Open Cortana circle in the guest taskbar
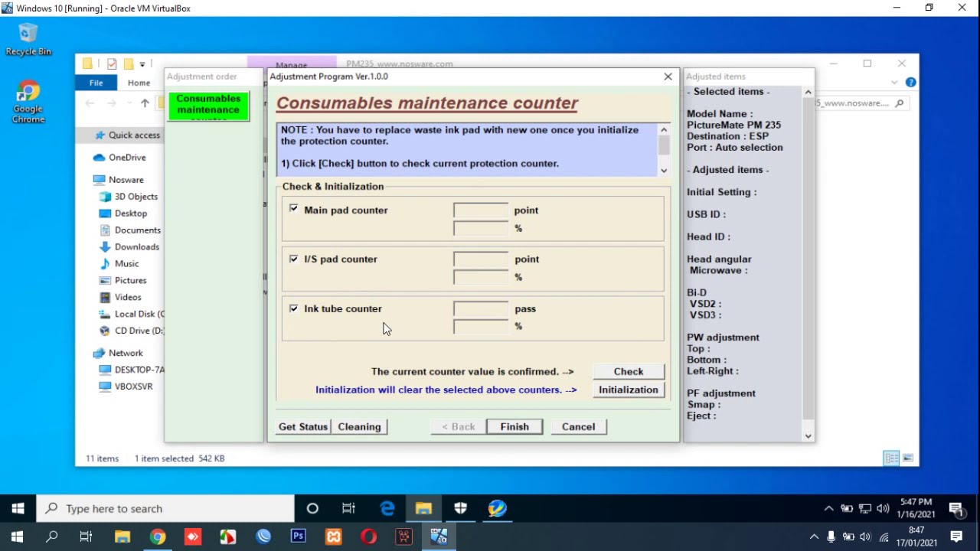 pyautogui.click(x=312, y=508)
